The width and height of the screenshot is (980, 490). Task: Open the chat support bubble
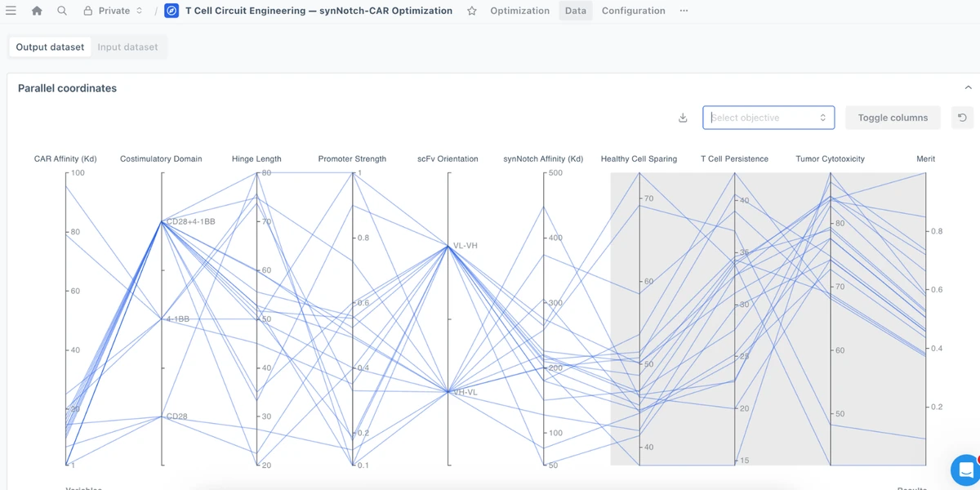tap(964, 470)
